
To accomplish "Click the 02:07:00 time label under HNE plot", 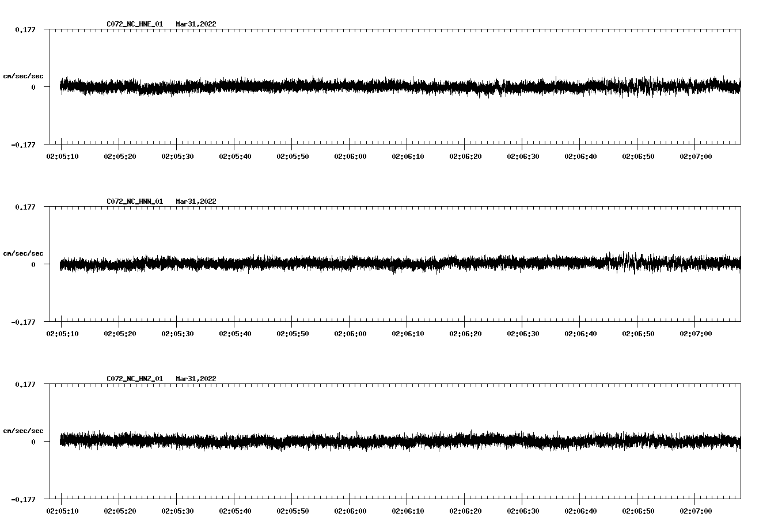I will pyautogui.click(x=696, y=156).
